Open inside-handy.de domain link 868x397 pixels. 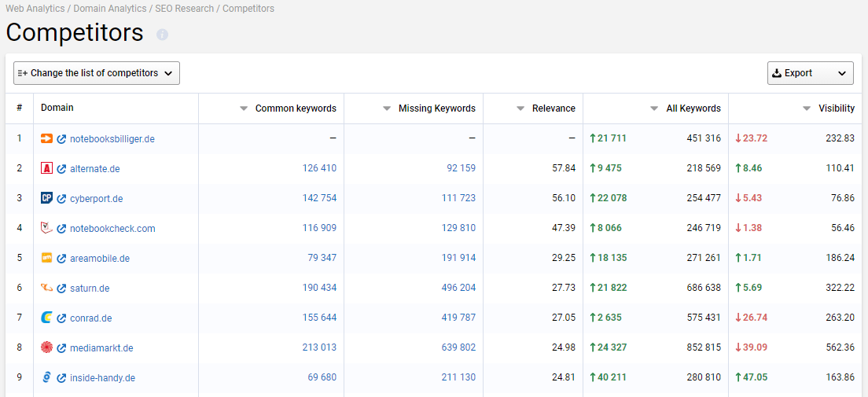tap(102, 378)
